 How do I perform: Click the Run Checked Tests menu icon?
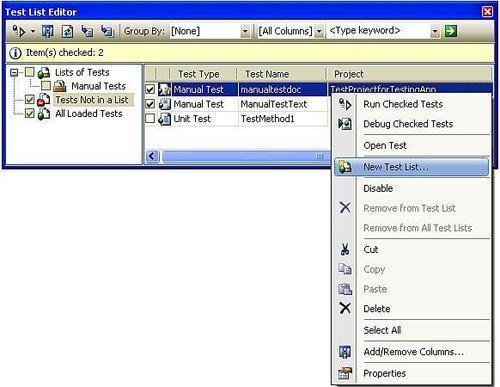pyautogui.click(x=345, y=104)
